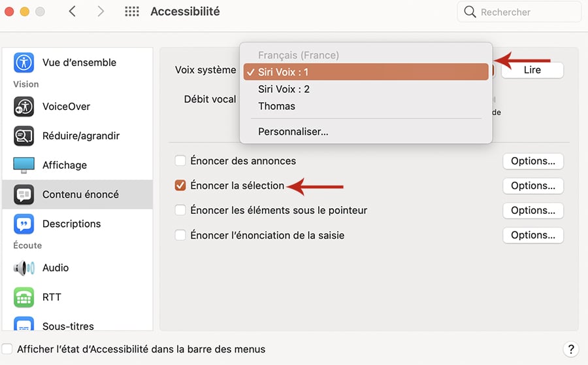Screen dimensions: 588x365
Task: Enable Énoncer les éléments sous le pointeur
Action: 180,210
